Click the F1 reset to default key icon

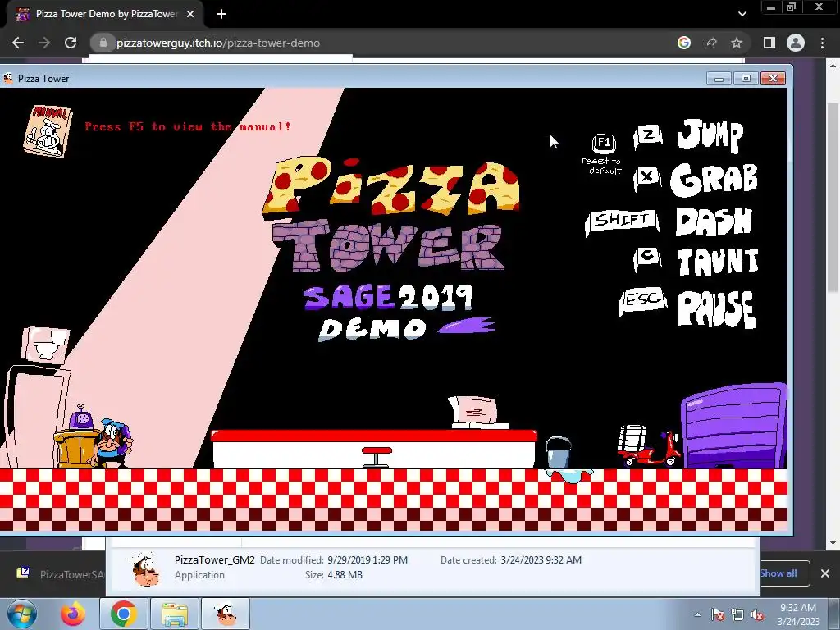[604, 143]
